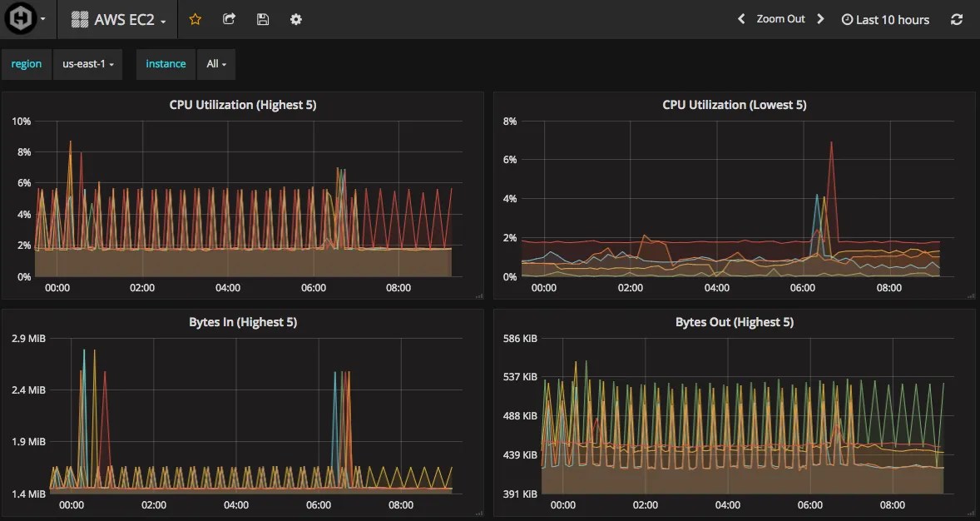The width and height of the screenshot is (980, 521).
Task: Click the instance variable label
Action: point(165,64)
